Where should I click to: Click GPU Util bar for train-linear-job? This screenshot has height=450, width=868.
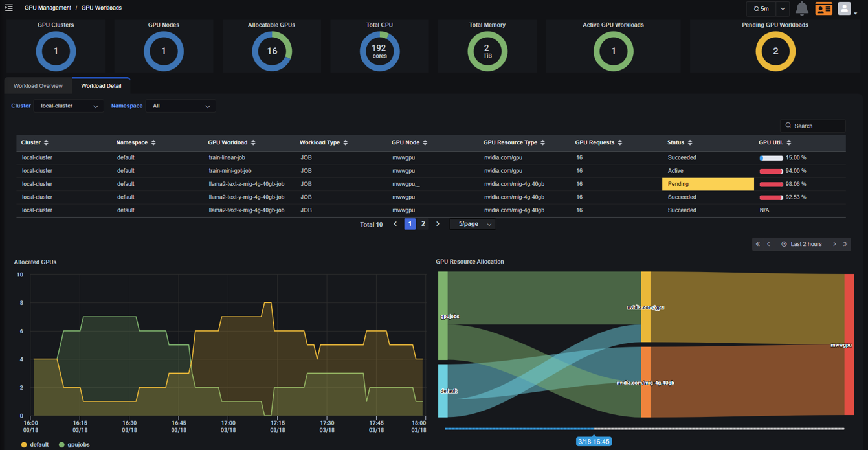pyautogui.click(x=772, y=158)
